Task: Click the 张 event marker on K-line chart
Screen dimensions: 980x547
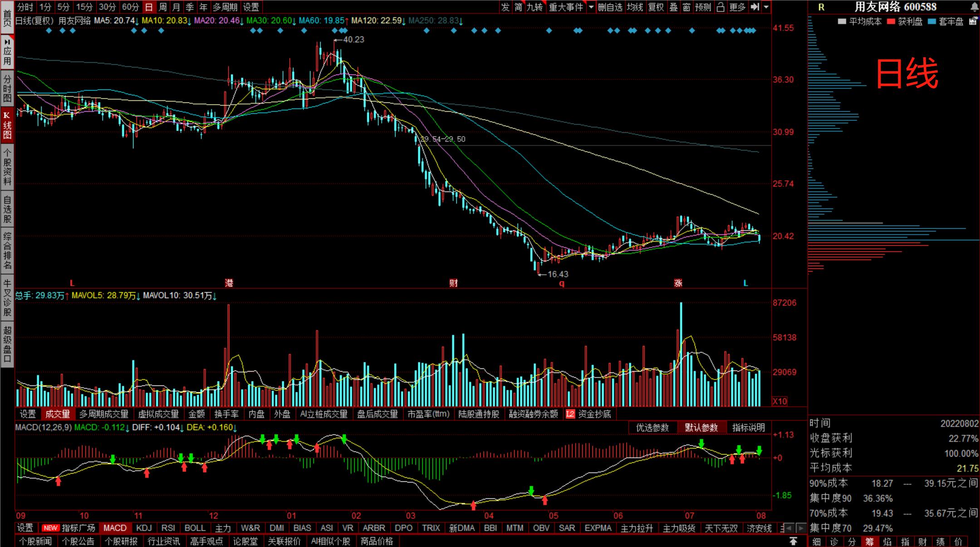Action: coord(678,283)
